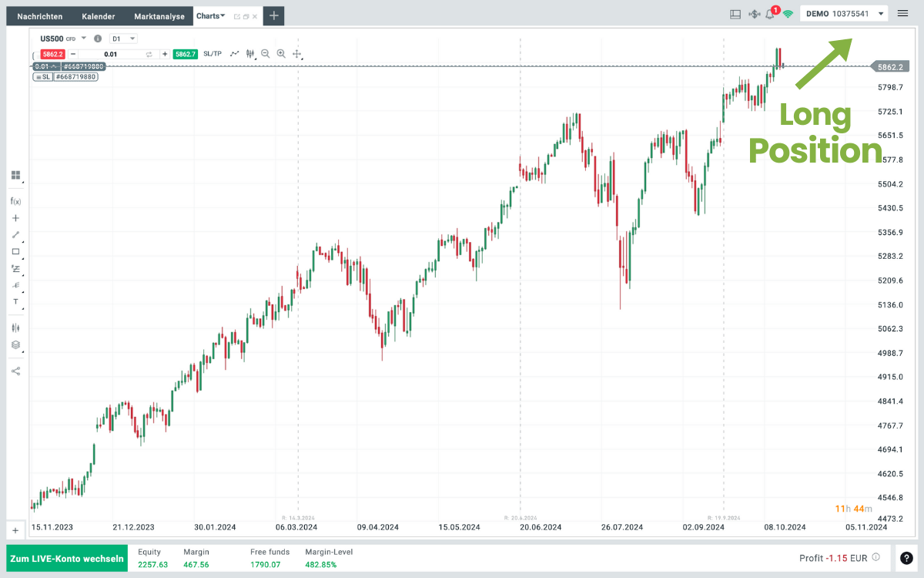Image resolution: width=924 pixels, height=578 pixels.
Task: Click the 0.01 volume input field
Action: coord(111,54)
